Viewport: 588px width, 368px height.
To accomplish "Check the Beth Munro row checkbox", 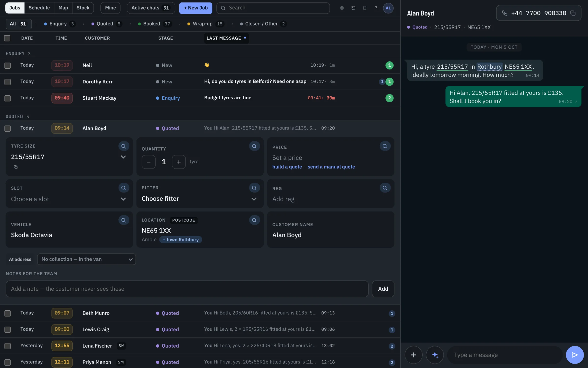I will pos(8,313).
